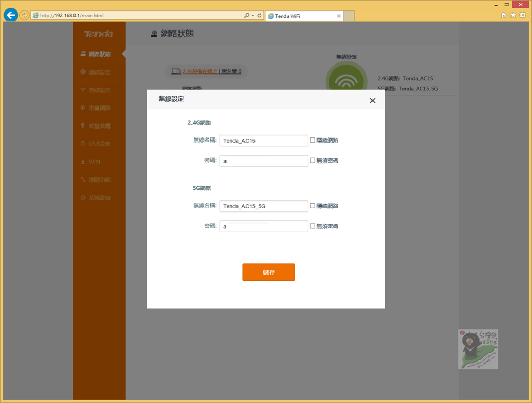The image size is (532, 403).
Task: Open the favorites star icon
Action: (x=513, y=15)
